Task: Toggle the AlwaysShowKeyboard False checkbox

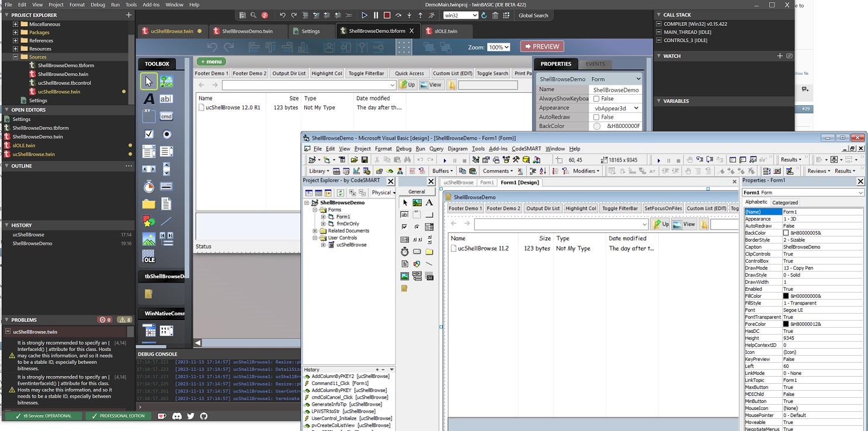Action: (596, 99)
